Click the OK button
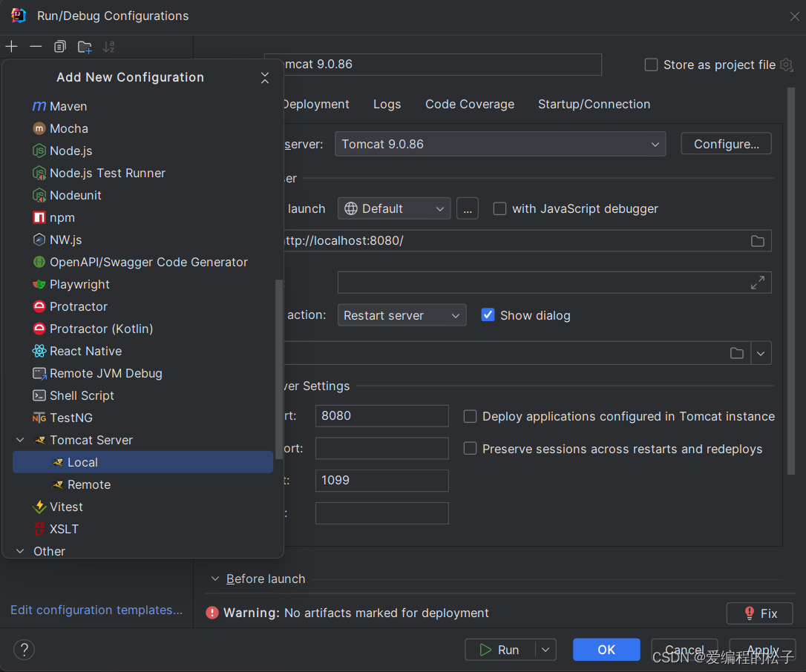Viewport: 806px width, 672px height. [606, 650]
